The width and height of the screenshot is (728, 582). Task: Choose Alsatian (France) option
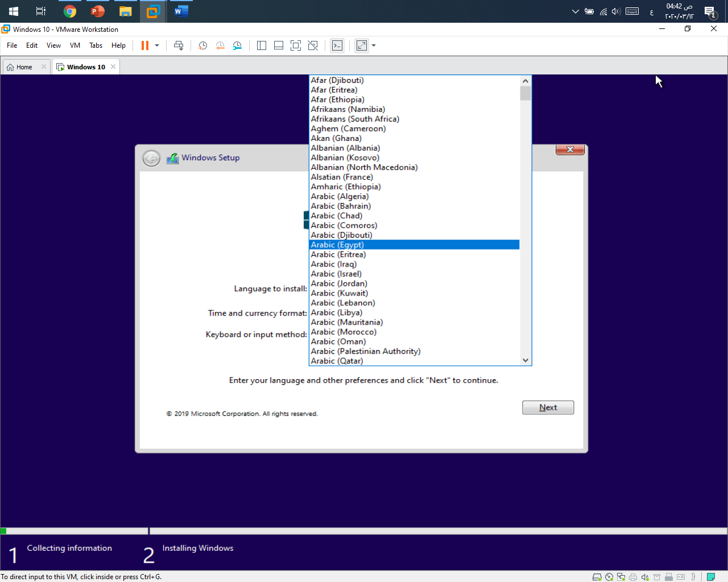415,177
